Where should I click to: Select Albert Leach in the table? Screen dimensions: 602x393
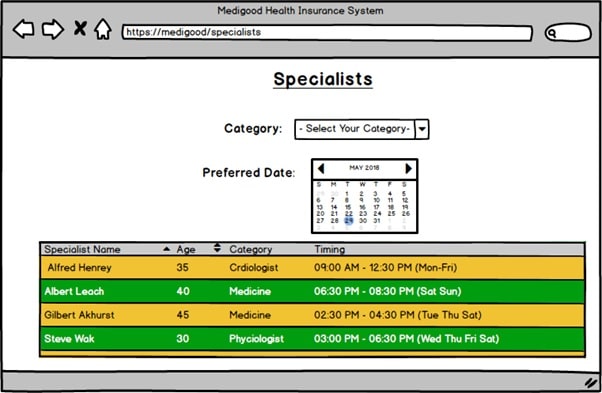tap(74, 291)
